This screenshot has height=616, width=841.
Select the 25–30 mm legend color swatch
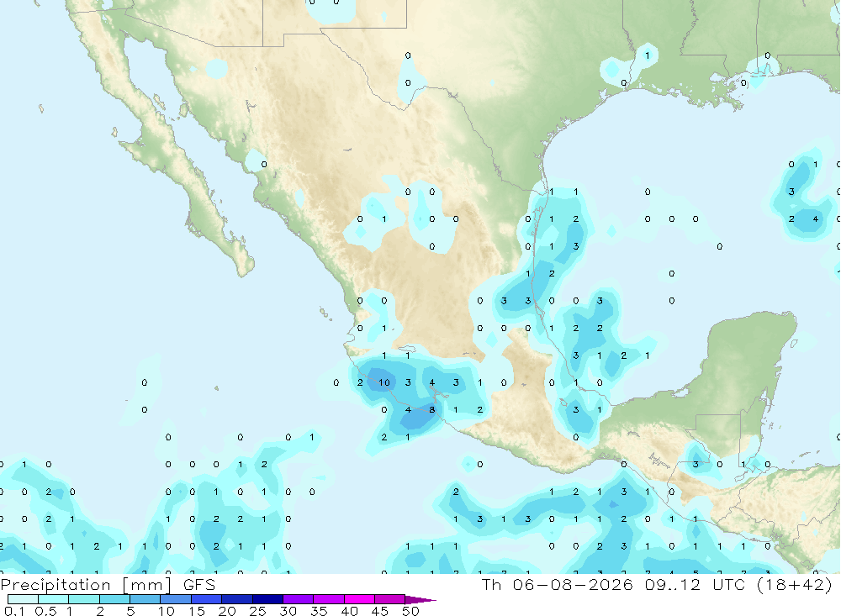pos(267,599)
